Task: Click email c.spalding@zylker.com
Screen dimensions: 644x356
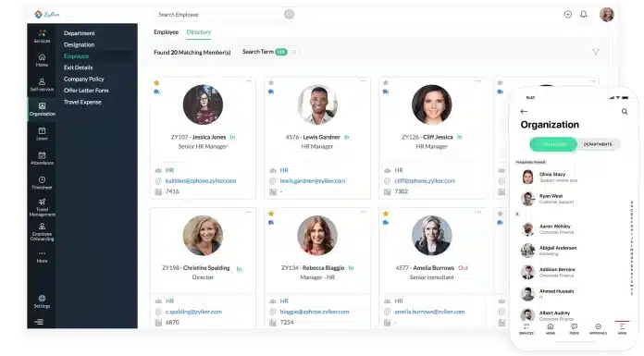Action: 193,312
